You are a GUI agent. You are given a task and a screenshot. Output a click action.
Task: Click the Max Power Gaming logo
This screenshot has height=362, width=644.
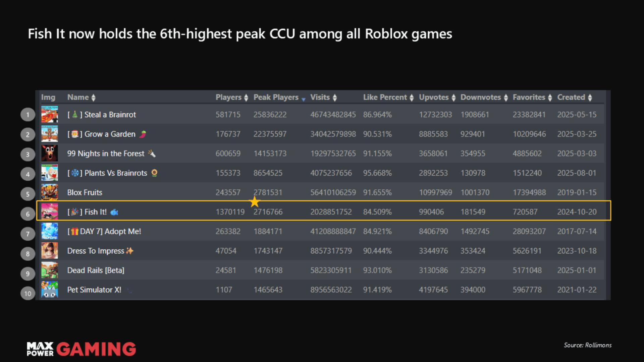point(80,349)
